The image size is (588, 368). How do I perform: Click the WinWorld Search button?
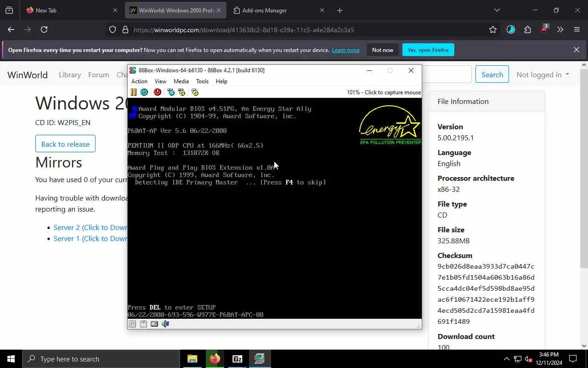coord(492,75)
